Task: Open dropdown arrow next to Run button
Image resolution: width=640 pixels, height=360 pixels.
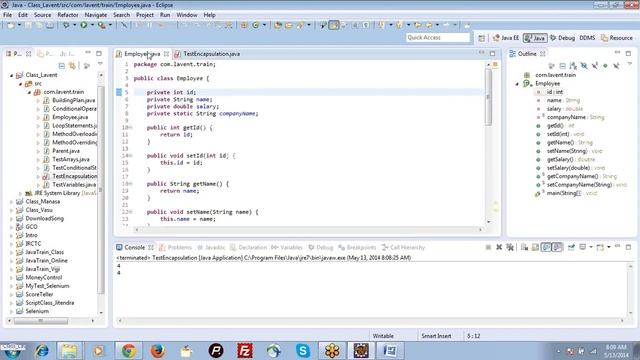Action: click(92, 25)
